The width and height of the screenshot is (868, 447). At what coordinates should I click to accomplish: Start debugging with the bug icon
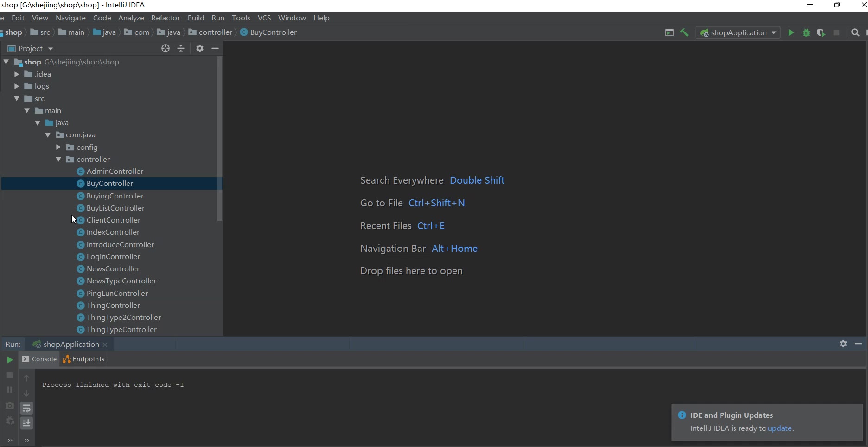[806, 32]
